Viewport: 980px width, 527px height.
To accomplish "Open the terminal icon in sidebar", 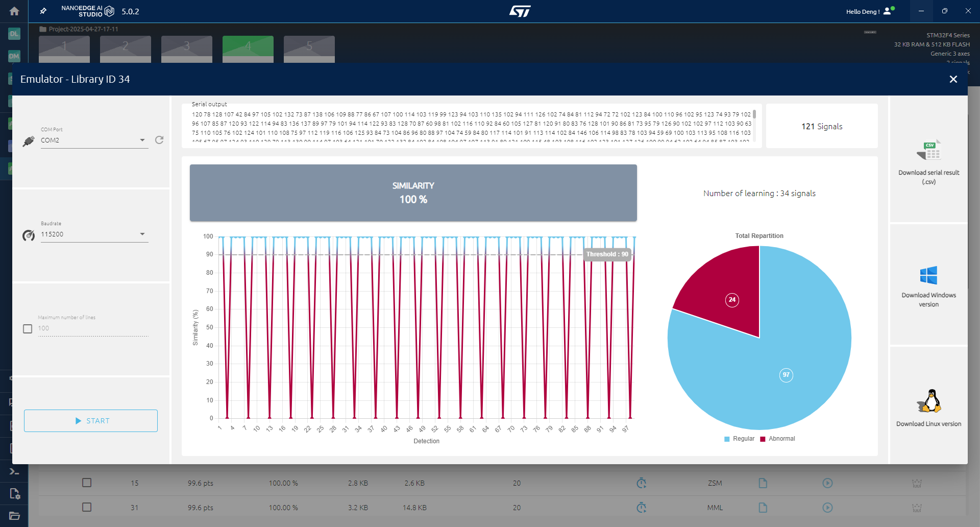I will [x=14, y=471].
